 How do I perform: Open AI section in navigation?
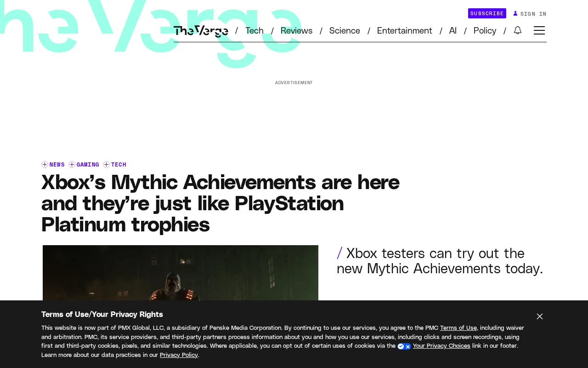[x=453, y=31]
